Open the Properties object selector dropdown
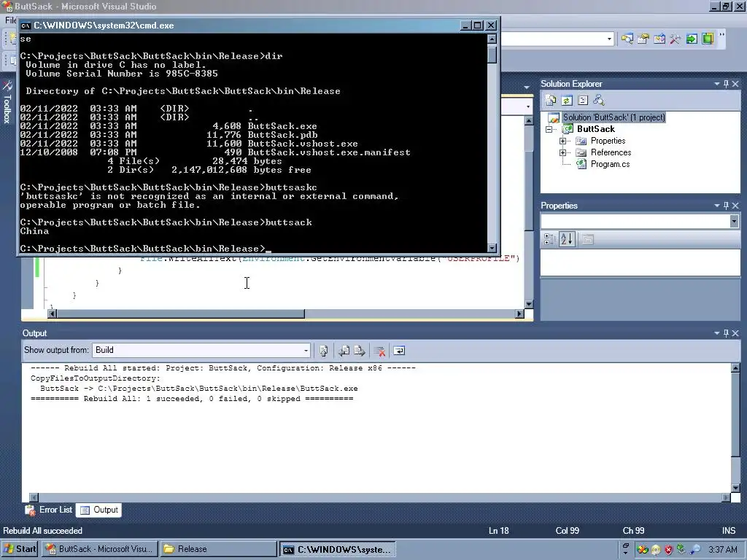The image size is (747, 560). coord(734,222)
